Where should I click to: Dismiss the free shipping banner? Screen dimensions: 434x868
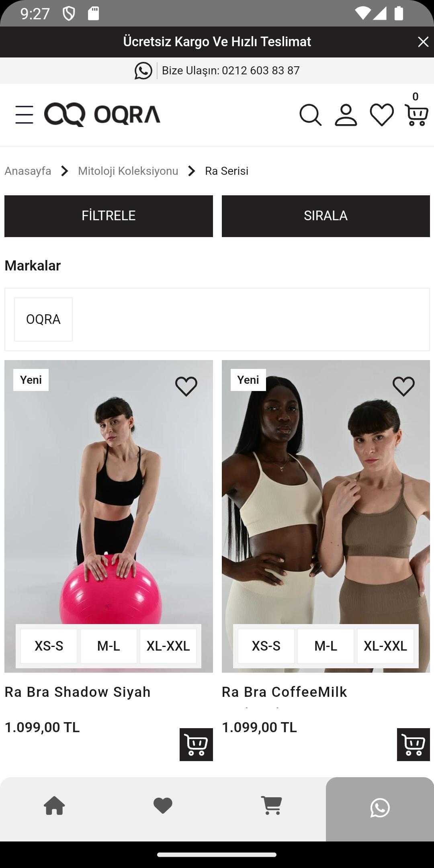point(423,42)
